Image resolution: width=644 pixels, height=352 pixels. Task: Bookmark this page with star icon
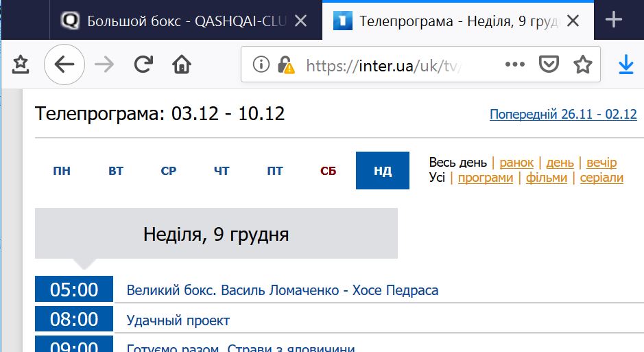coord(582,64)
